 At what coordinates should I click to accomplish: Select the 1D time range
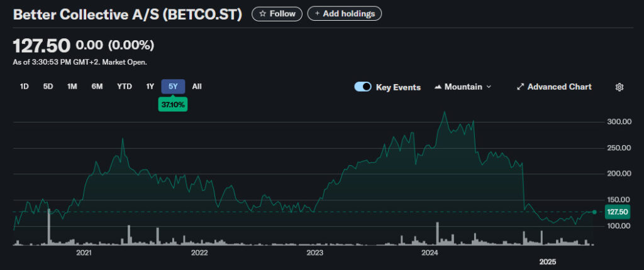(x=25, y=87)
